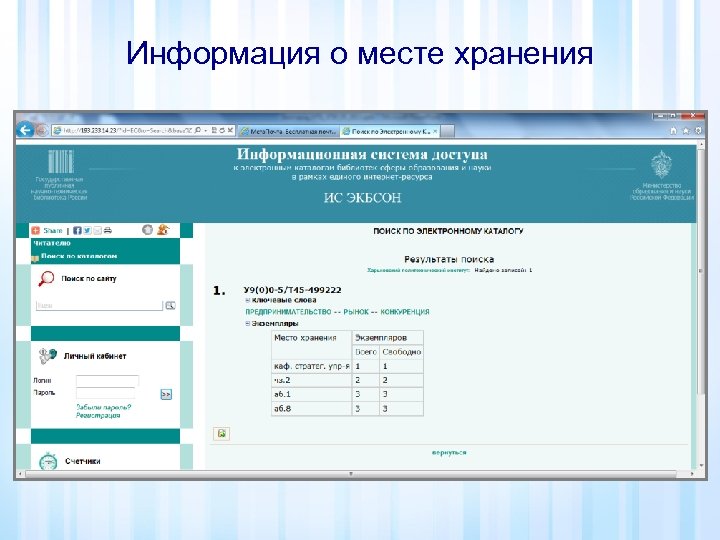Click the login submit arrows button

166,394
